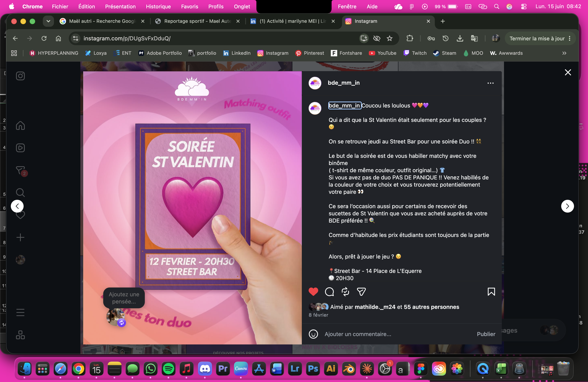
Task: Toggle Chrome bookmark star for page
Action: [x=390, y=38]
